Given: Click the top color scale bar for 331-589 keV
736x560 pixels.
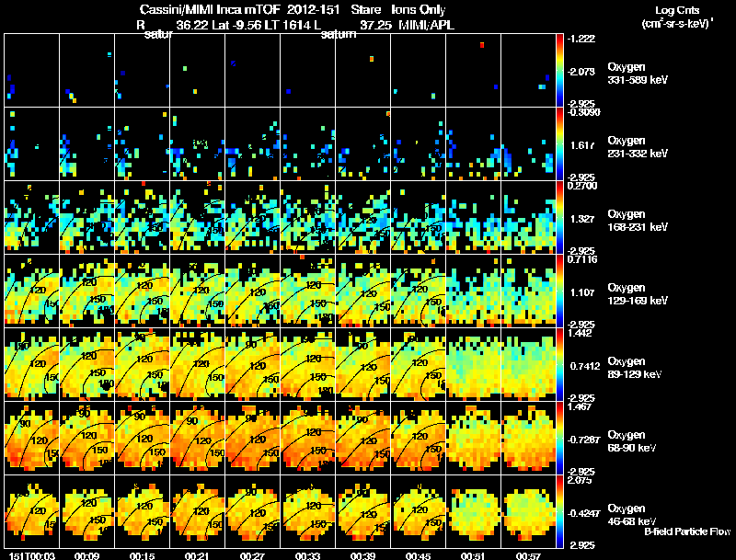Looking at the screenshot, I should point(559,70).
